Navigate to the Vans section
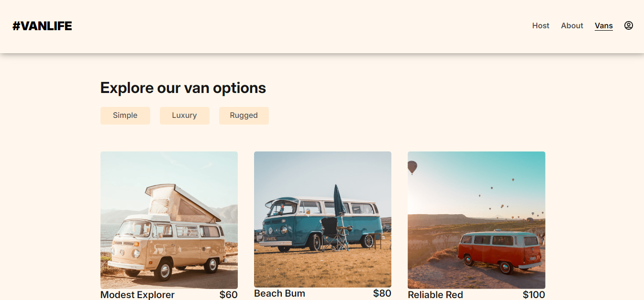Viewport: 644px width, 300px height. click(603, 25)
